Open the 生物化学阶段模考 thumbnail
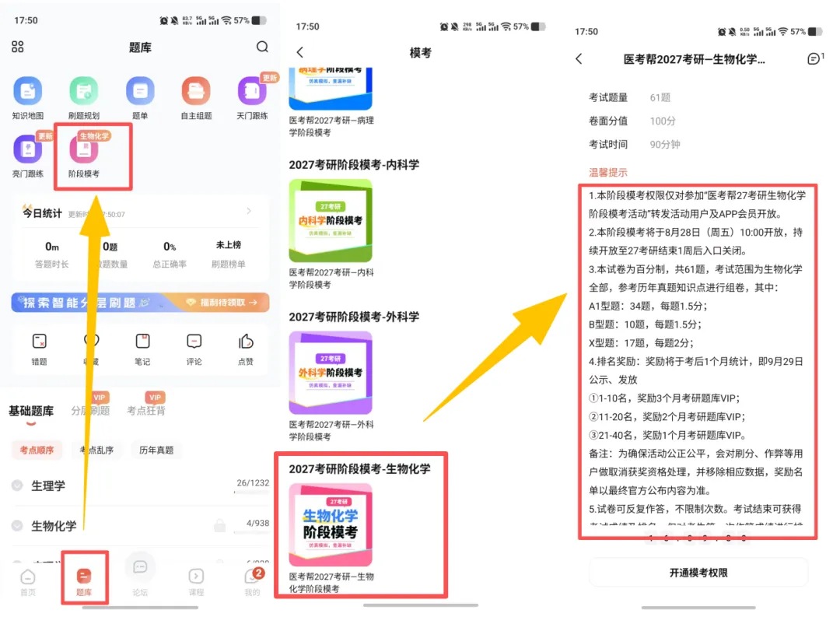Screen dimensions: 840x624 (x=331, y=525)
